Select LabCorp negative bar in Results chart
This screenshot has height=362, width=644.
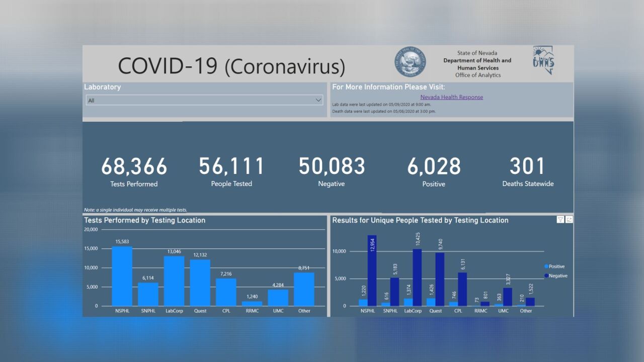click(417, 278)
